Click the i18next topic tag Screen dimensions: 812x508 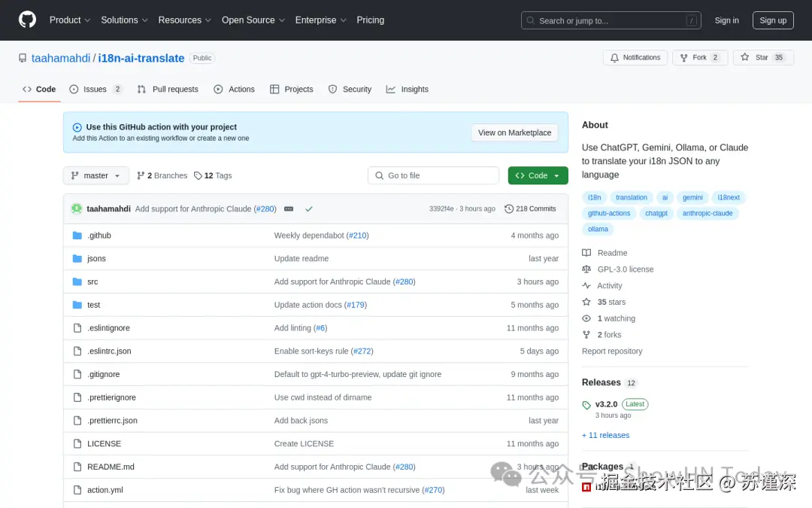pyautogui.click(x=728, y=197)
